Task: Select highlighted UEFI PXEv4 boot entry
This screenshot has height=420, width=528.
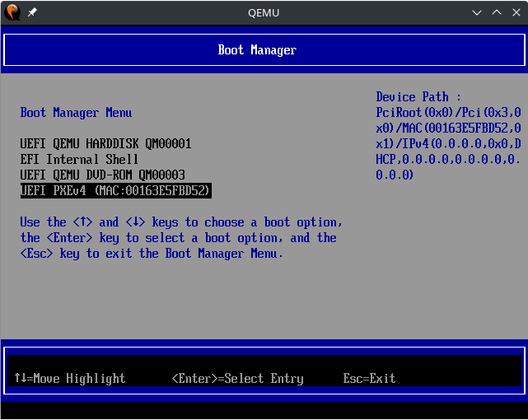Action: (x=116, y=190)
